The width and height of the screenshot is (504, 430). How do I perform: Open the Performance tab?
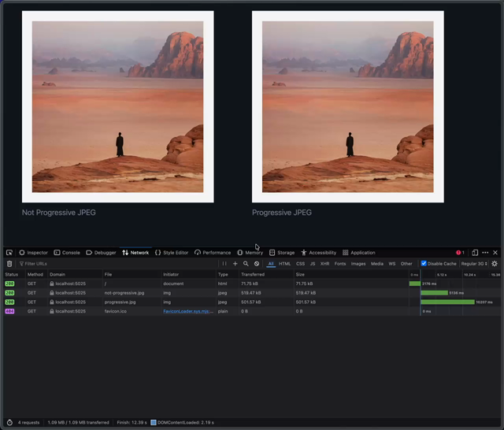coord(213,253)
